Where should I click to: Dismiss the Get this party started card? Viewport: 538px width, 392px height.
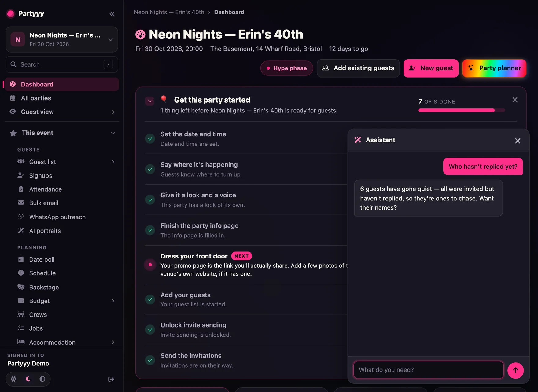[515, 100]
